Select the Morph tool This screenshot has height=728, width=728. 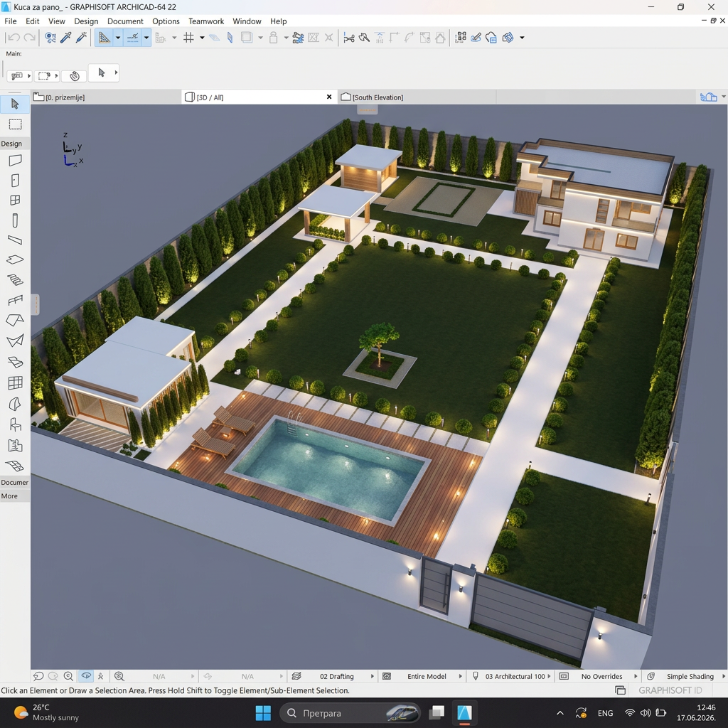[15, 404]
